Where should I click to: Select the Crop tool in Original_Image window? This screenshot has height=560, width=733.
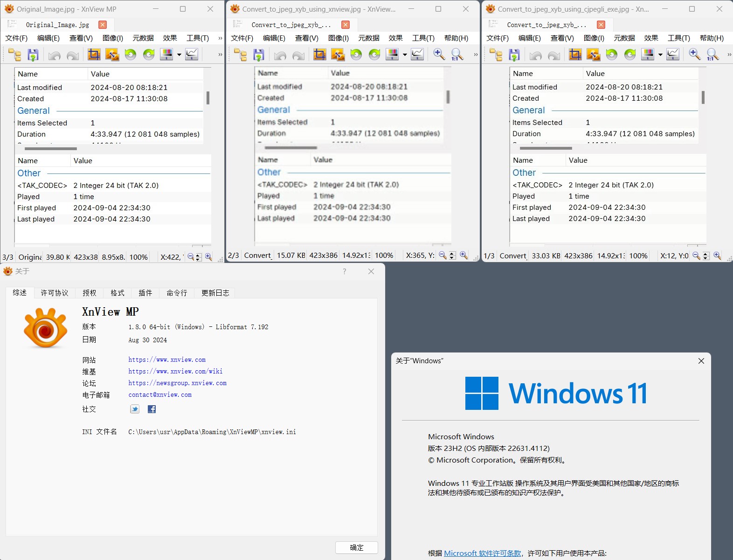click(x=94, y=55)
